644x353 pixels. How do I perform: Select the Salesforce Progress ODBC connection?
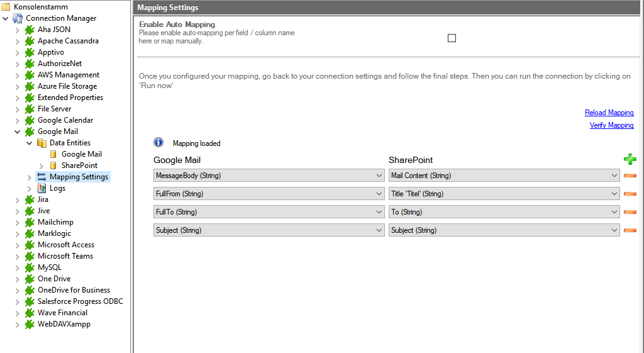80,301
